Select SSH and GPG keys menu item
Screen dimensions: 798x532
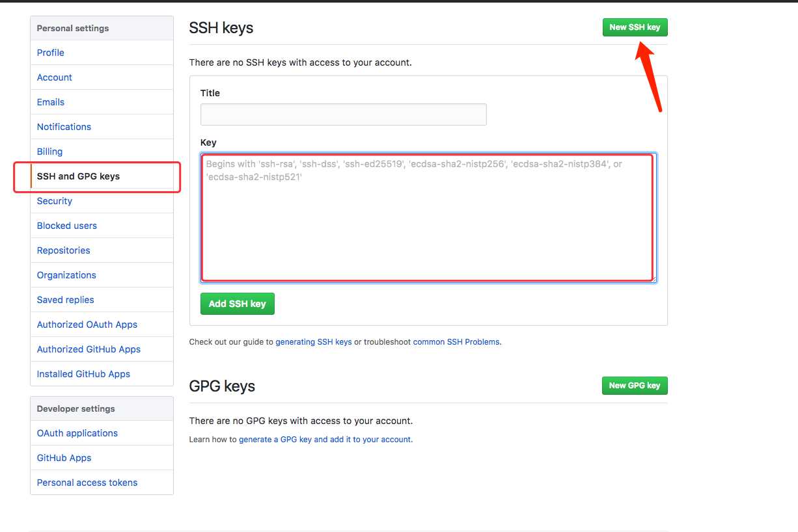point(78,176)
